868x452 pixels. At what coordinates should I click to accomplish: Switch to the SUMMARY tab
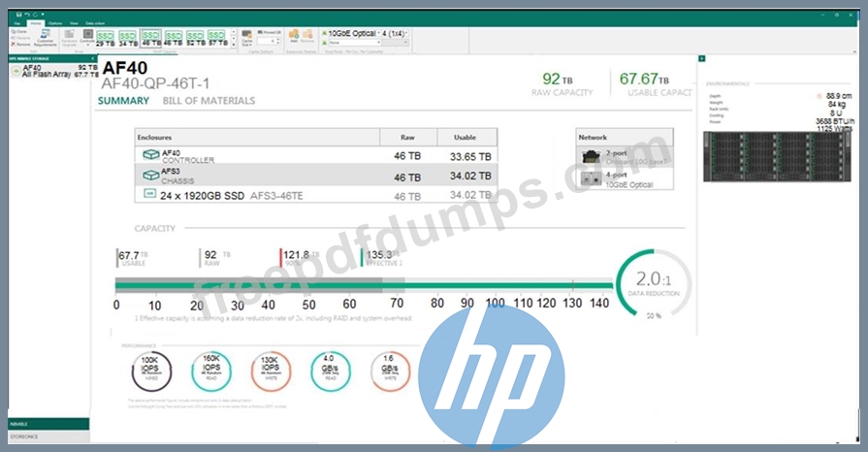coord(123,101)
